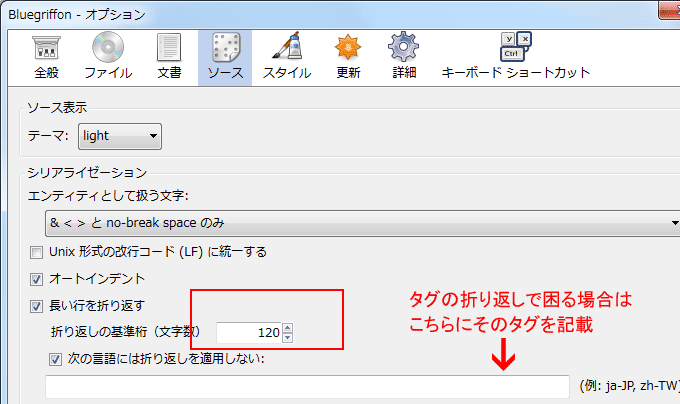This screenshot has width=680, height=404.
Task: Click the (例: ja-JP, zh-TW) example text
Action: tap(630, 385)
